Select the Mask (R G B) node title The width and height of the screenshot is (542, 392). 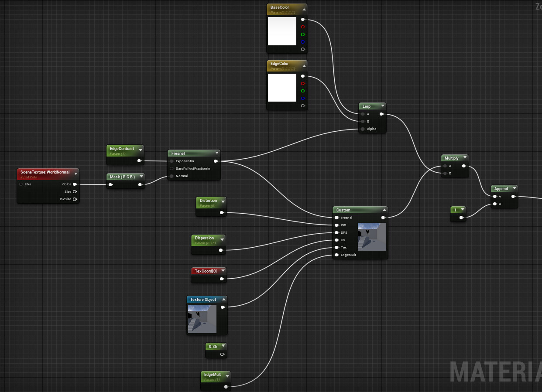coord(121,177)
